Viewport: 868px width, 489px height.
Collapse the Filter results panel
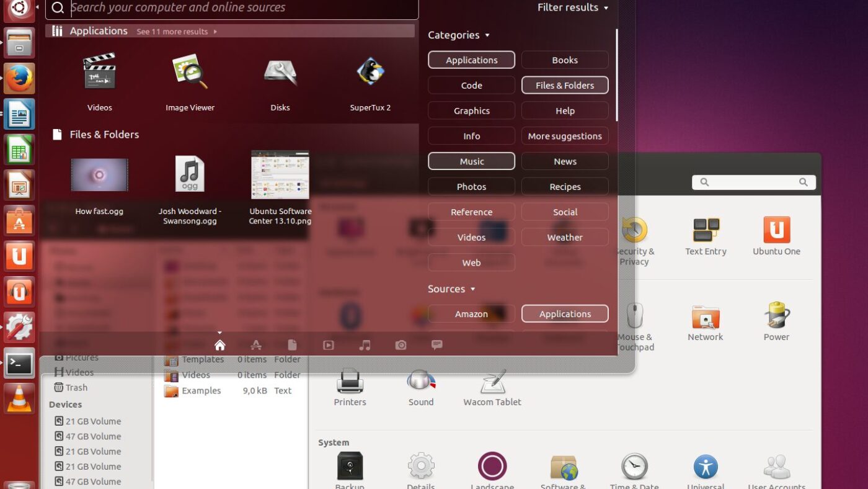pos(573,7)
